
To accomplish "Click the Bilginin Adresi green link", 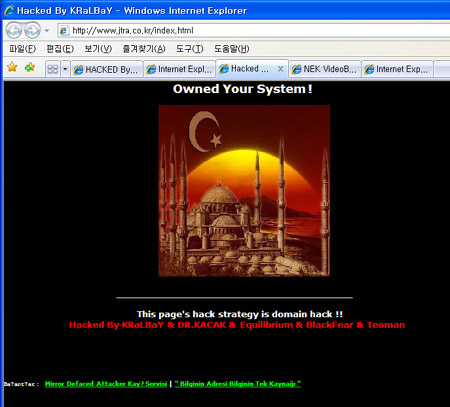I will point(238,384).
